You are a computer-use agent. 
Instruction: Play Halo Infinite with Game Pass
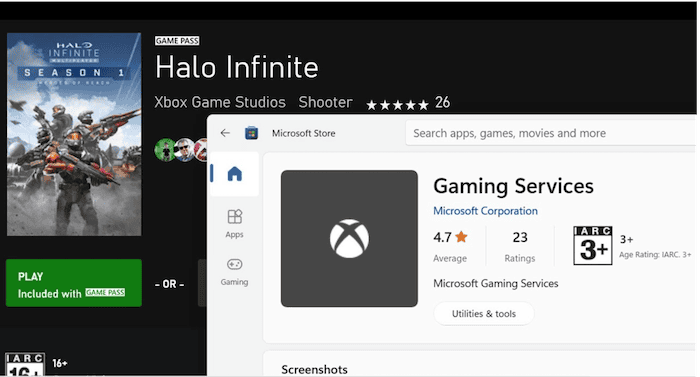(74, 283)
